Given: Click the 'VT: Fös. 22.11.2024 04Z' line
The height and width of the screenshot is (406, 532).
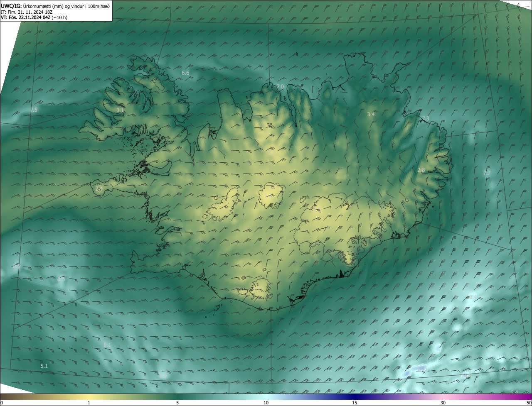Looking at the screenshot, I should click(x=34, y=17).
